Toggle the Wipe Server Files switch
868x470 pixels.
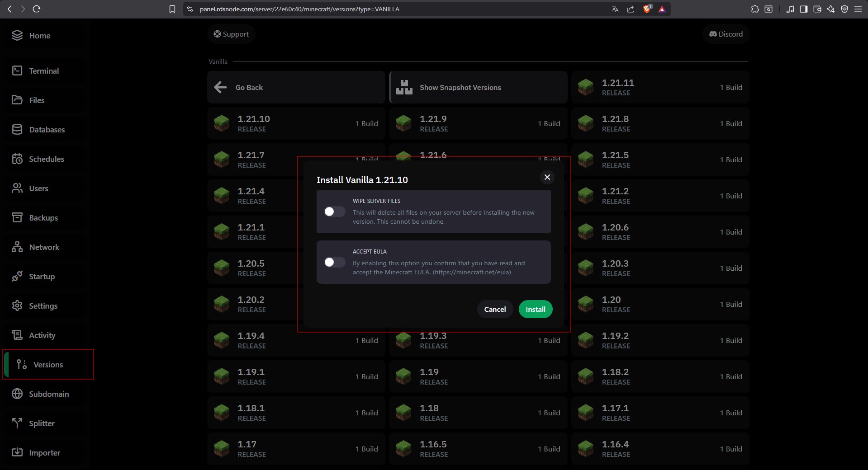pyautogui.click(x=335, y=211)
